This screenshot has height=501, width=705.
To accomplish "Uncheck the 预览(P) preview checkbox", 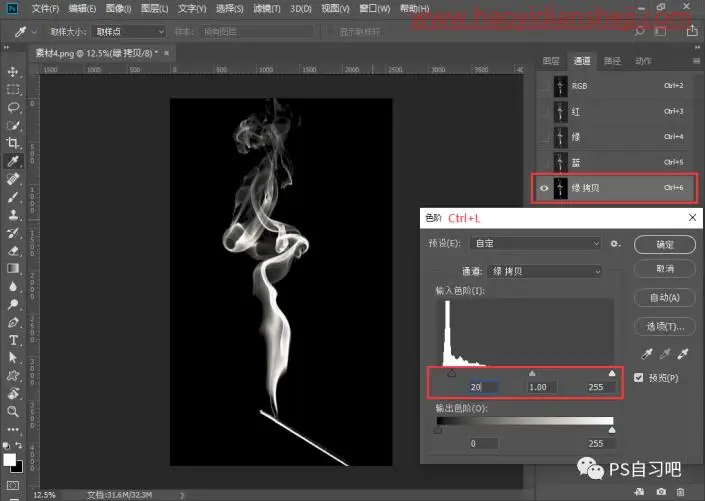I will (638, 377).
